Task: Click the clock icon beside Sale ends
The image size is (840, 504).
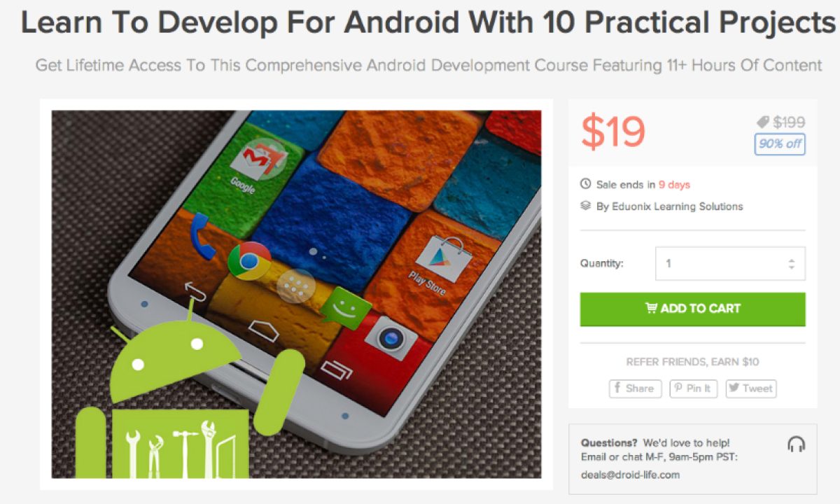Action: coord(586,185)
